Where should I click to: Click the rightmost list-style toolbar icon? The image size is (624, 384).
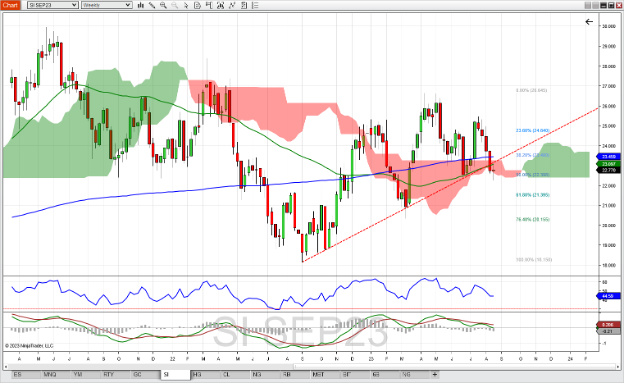(255, 5)
